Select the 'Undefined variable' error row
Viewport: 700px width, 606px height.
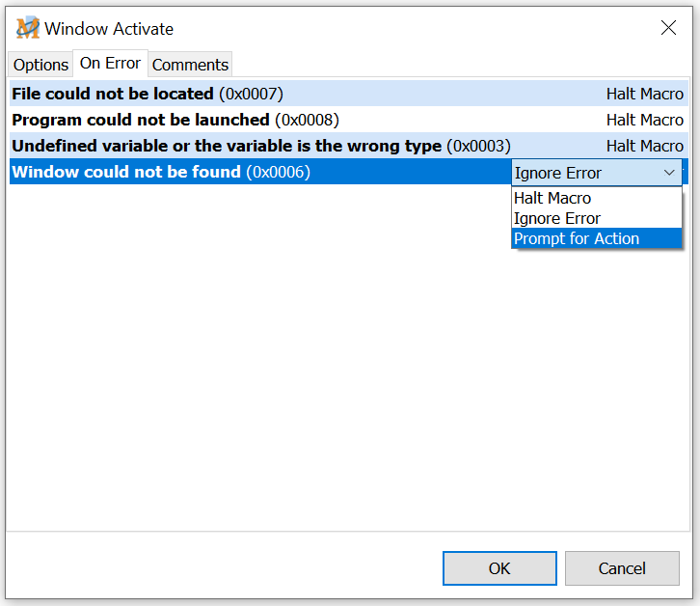coord(260,147)
